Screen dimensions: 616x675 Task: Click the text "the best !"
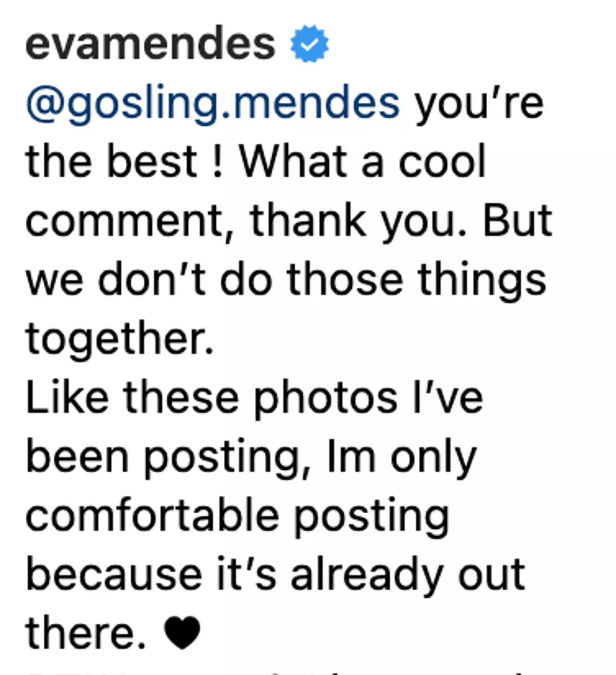click(x=124, y=162)
